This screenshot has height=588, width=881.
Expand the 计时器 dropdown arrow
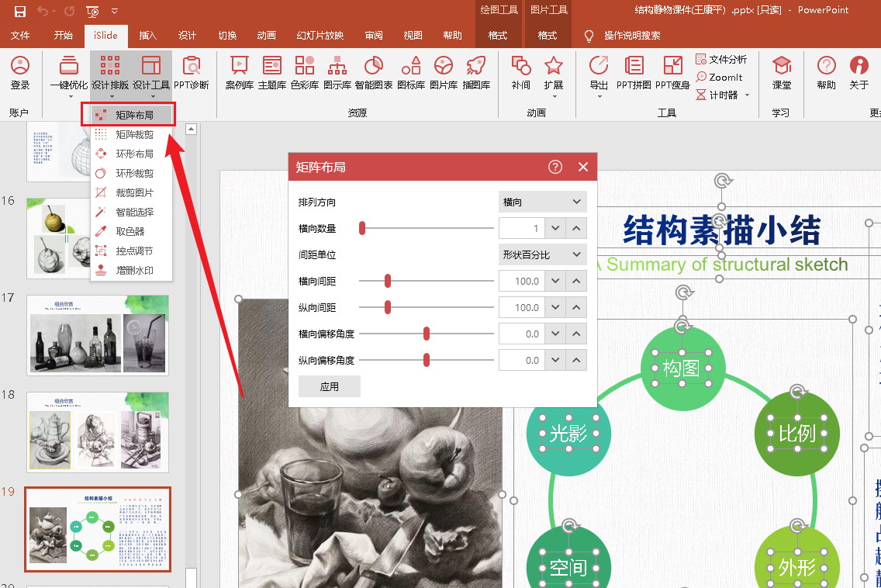pyautogui.click(x=748, y=95)
